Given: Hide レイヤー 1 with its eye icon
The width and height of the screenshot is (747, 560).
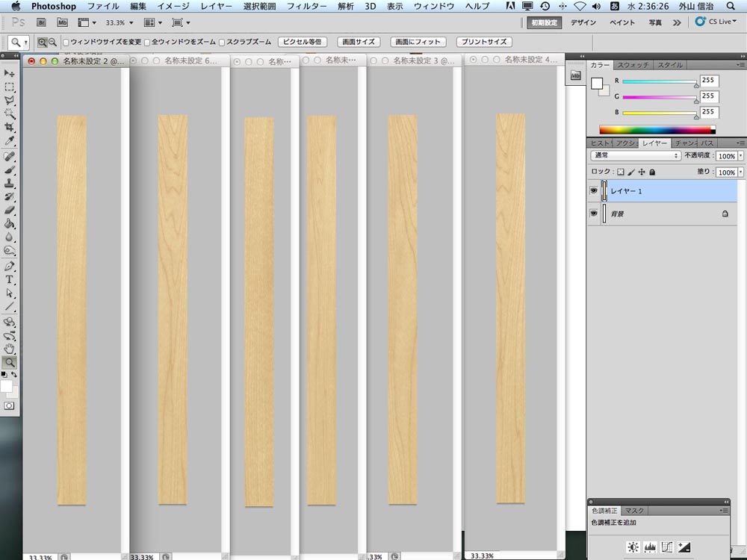Looking at the screenshot, I should [x=594, y=191].
